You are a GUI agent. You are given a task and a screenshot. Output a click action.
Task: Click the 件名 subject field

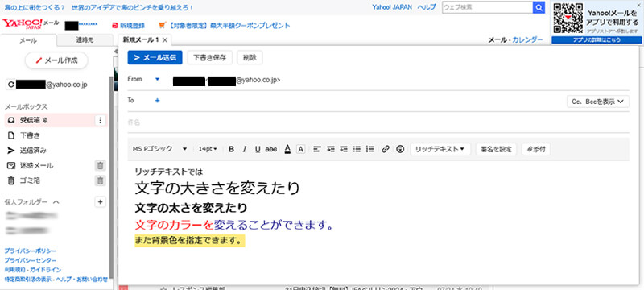point(378,122)
